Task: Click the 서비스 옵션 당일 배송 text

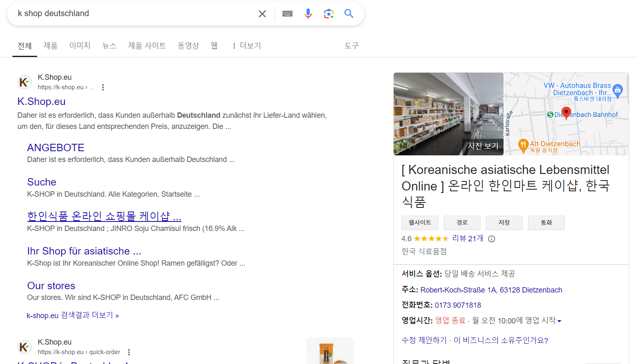Action: pos(458,274)
